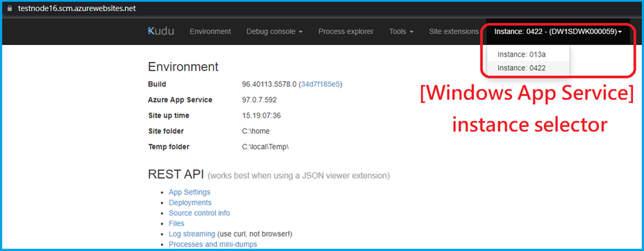Open Process explorer page
Image resolution: width=644 pixels, height=251 pixels.
click(346, 32)
